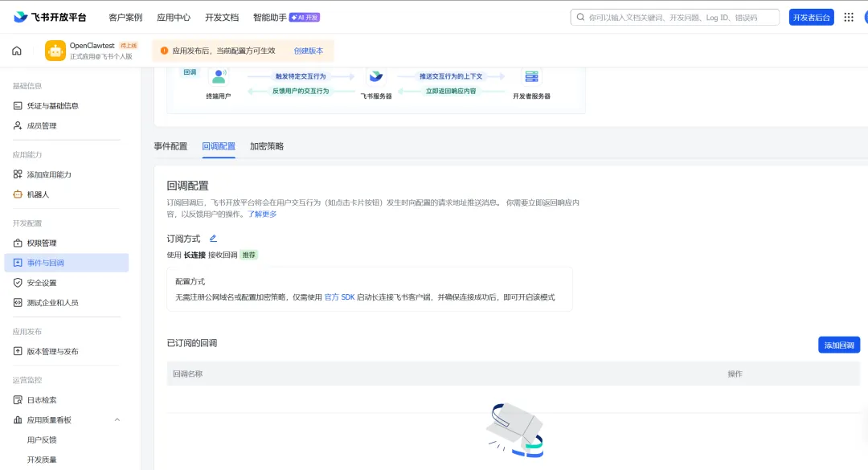Collapse the 应用质量看板 section

[117, 419]
